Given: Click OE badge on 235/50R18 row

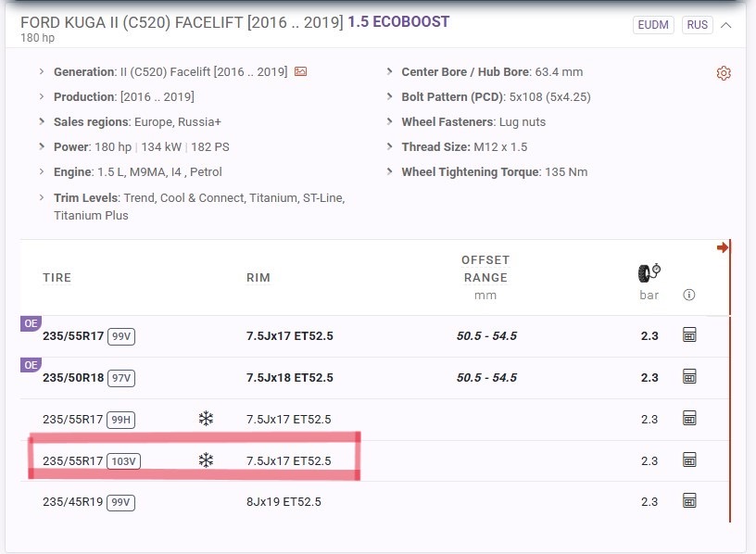Looking at the screenshot, I should [31, 365].
